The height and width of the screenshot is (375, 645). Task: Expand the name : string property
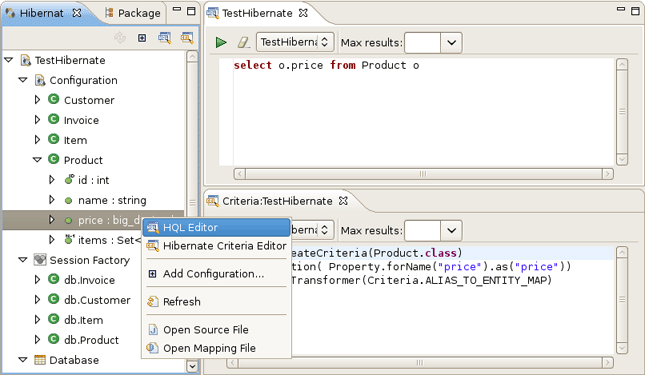(51, 200)
